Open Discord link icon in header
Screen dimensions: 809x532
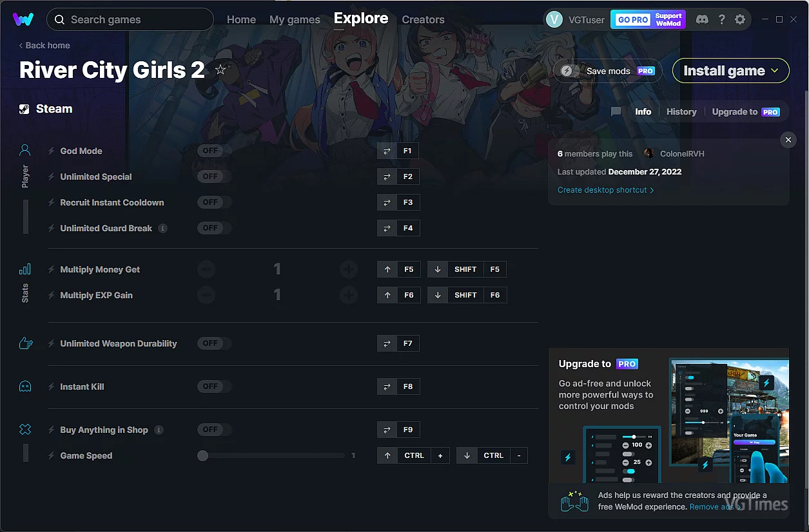(x=702, y=19)
